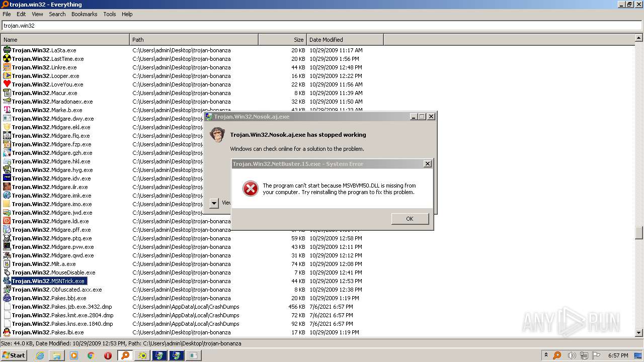
Task: Click the Everything magnifier tray icon
Action: 557,355
